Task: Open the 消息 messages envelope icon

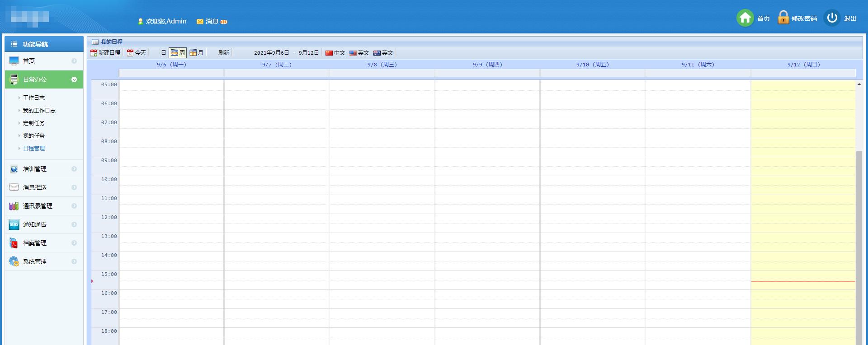Action: tap(200, 21)
